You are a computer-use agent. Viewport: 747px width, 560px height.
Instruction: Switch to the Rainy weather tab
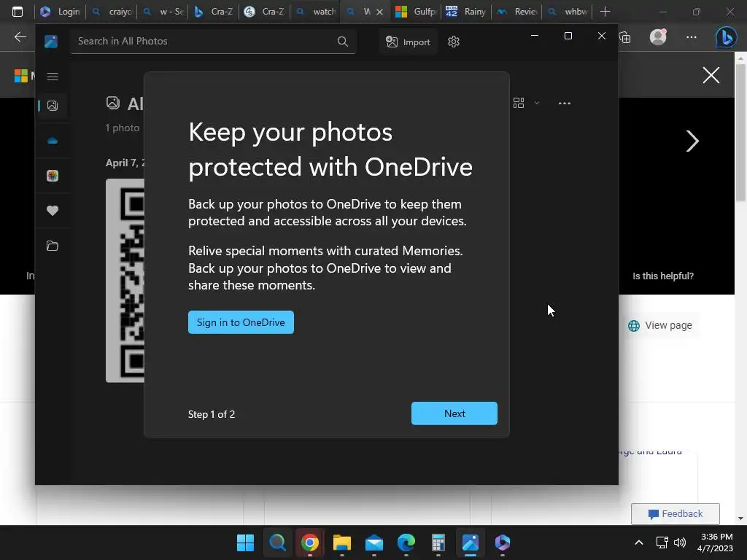tap(466, 12)
